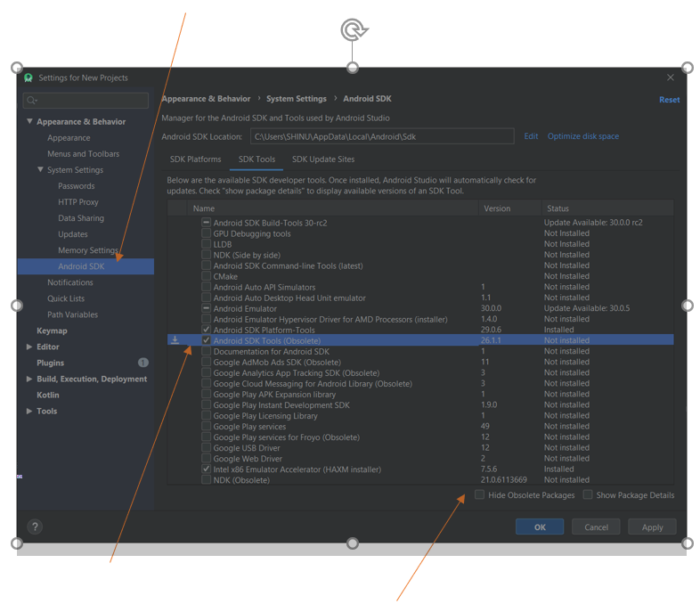700x604 pixels.
Task: Click the Name column header
Action: (332, 208)
